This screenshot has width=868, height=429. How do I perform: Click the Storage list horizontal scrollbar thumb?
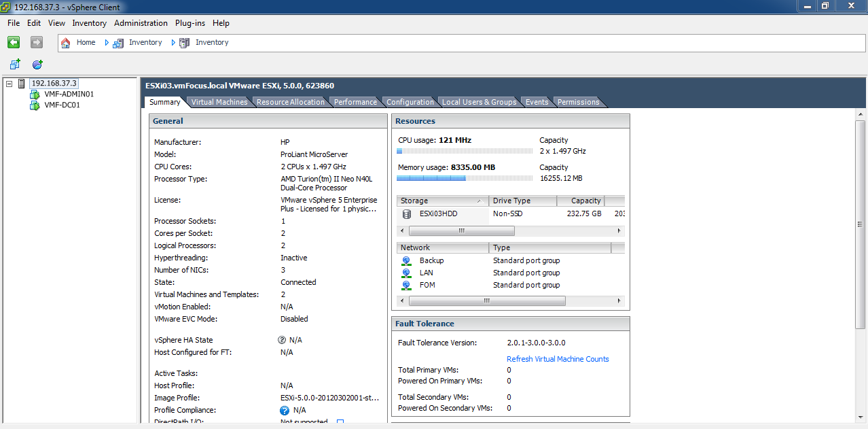461,230
